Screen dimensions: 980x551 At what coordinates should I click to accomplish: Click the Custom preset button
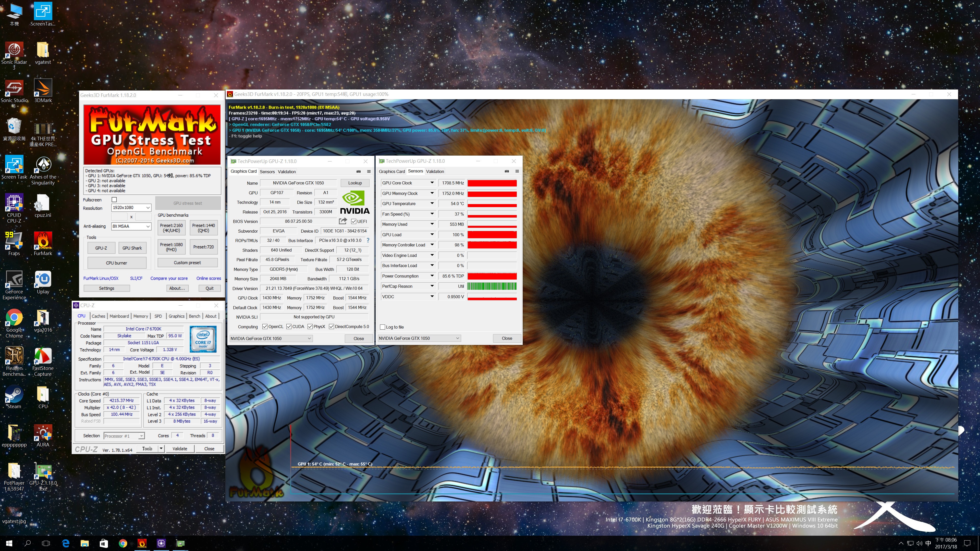pyautogui.click(x=188, y=263)
